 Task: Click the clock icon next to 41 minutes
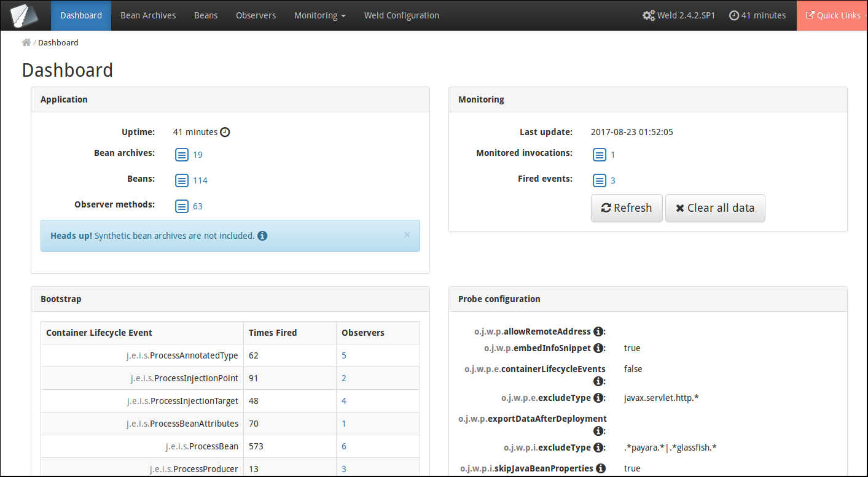click(x=735, y=15)
